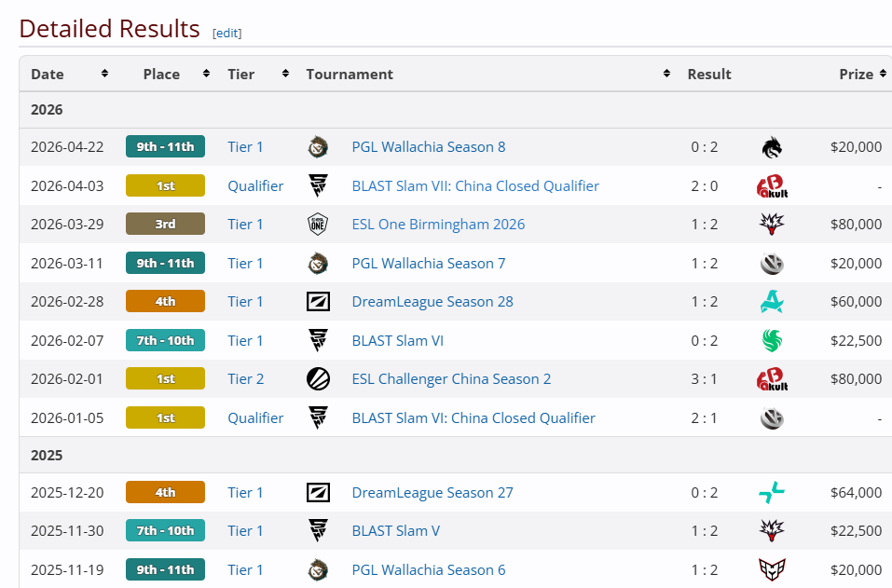Click the opponent logo in the BLAST Slam VII qualifier row
Screen dimensions: 892x588
click(772, 186)
